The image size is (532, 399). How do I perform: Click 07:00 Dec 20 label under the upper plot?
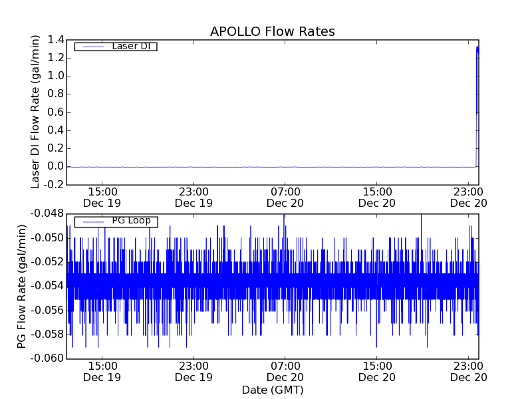click(x=285, y=197)
